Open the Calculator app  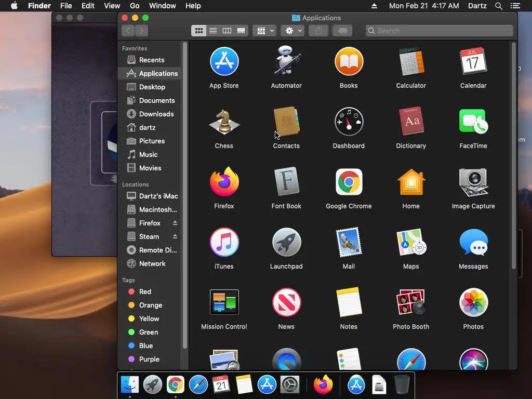(x=411, y=61)
